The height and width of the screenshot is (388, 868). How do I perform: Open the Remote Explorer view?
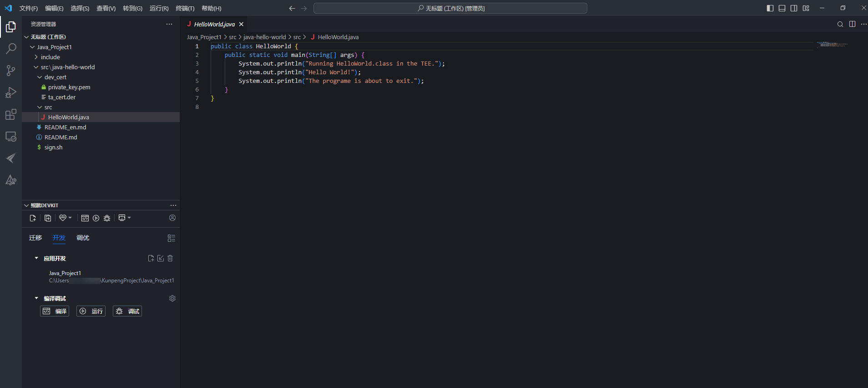[11, 136]
